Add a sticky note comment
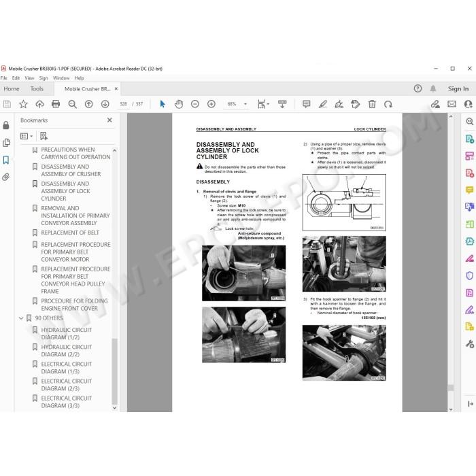Screen dimensions: 476x476 pos(306,104)
